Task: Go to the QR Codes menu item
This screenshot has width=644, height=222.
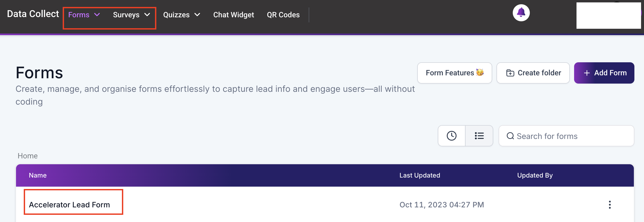Action: (x=283, y=15)
